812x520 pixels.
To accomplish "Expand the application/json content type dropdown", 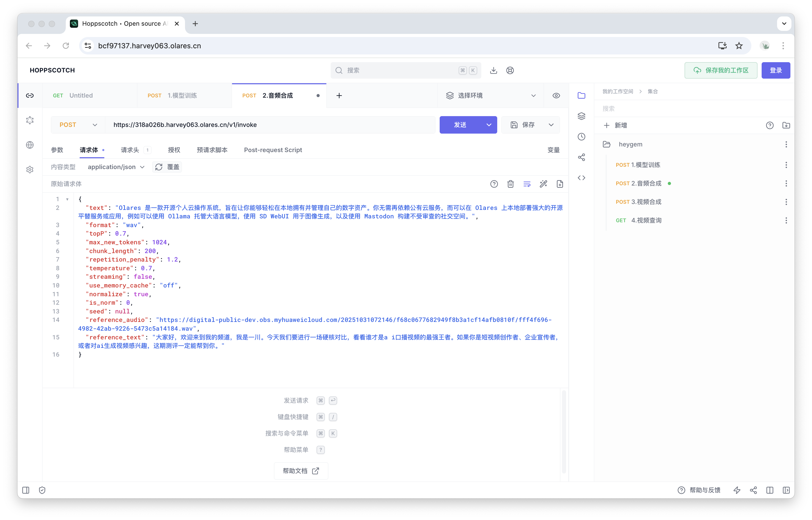I will (116, 167).
